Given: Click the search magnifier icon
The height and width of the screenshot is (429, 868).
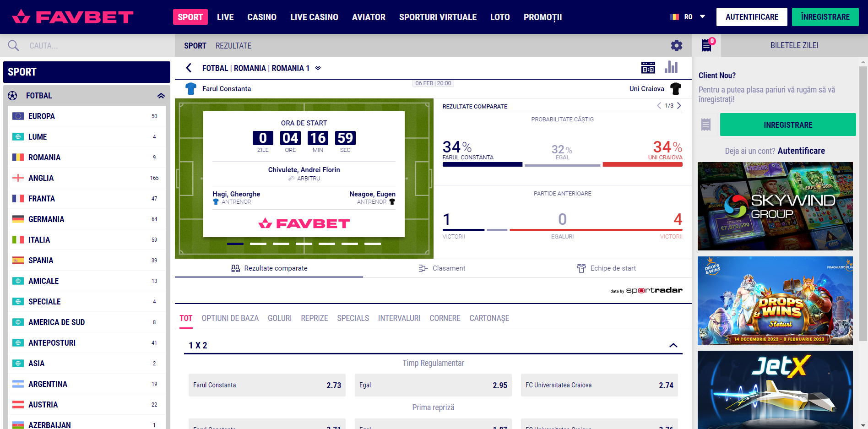Looking at the screenshot, I should (x=14, y=45).
